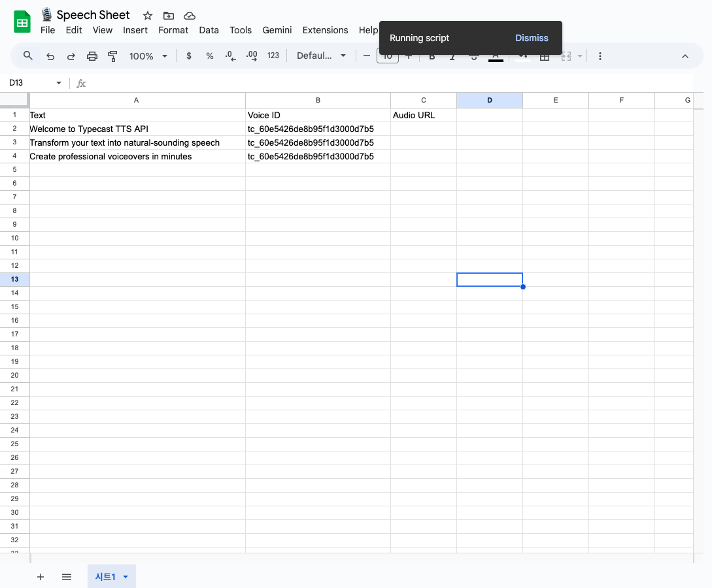Undo the last action
This screenshot has height=588, width=712.
click(x=50, y=56)
